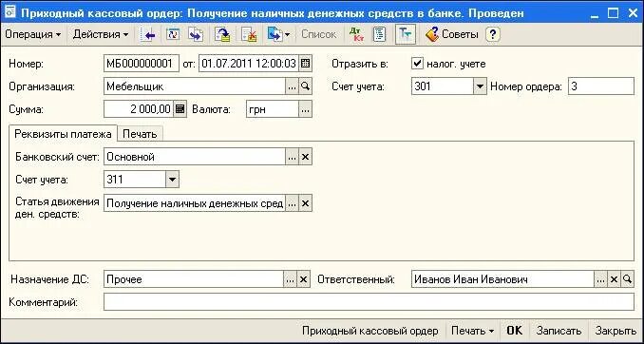Open the Операция dropdown menu
The width and height of the screenshot is (644, 344).
(x=33, y=34)
